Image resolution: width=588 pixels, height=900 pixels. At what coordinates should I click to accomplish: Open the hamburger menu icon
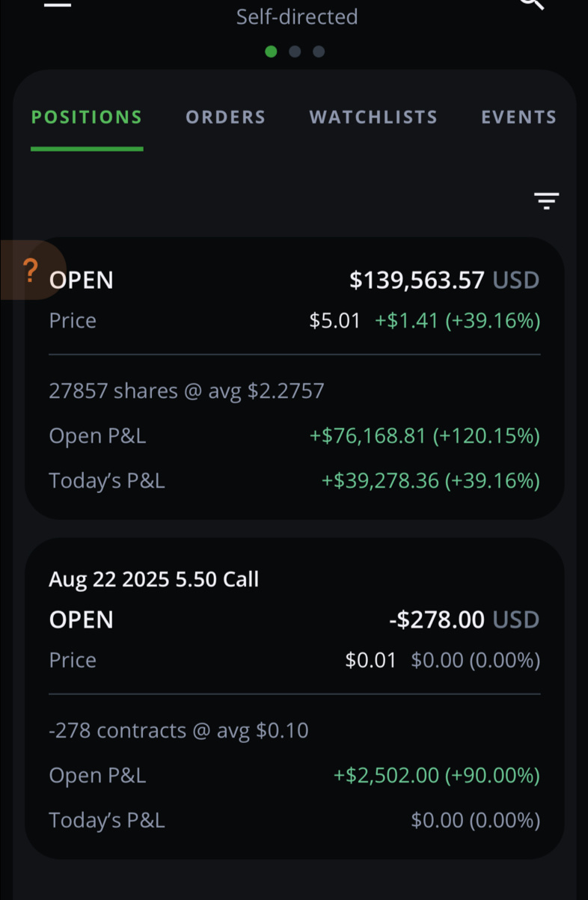(x=58, y=3)
